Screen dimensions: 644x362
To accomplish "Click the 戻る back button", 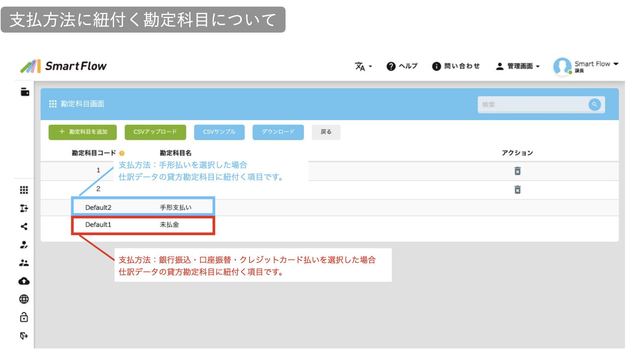I will 326,132.
